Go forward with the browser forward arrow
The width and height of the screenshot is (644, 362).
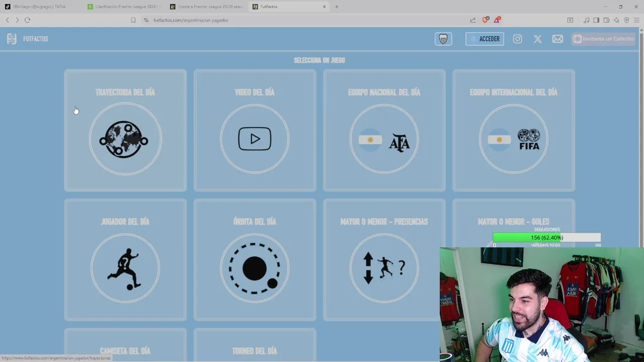[x=17, y=20]
